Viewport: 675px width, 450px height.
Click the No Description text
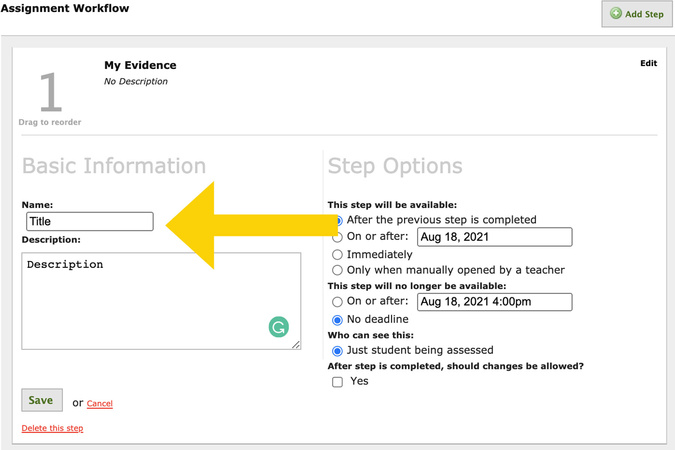click(136, 81)
